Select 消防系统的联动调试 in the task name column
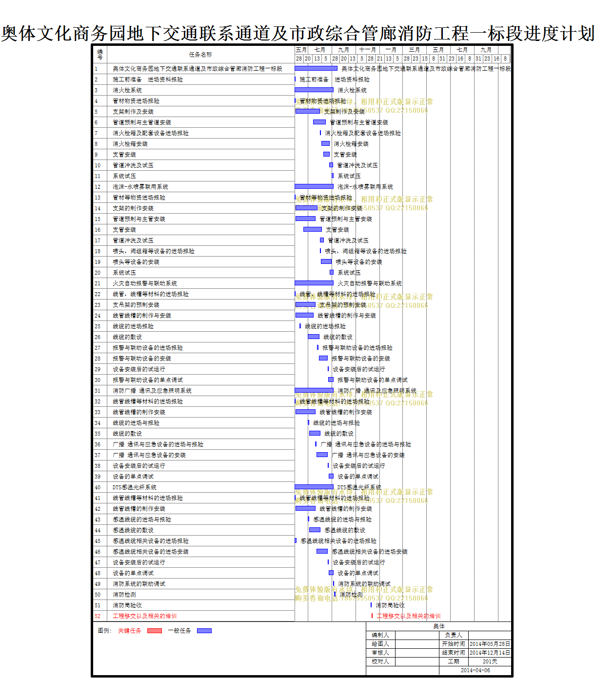 (x=139, y=584)
